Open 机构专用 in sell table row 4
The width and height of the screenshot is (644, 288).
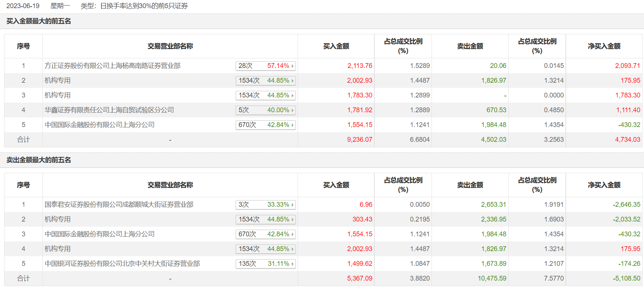(58, 249)
